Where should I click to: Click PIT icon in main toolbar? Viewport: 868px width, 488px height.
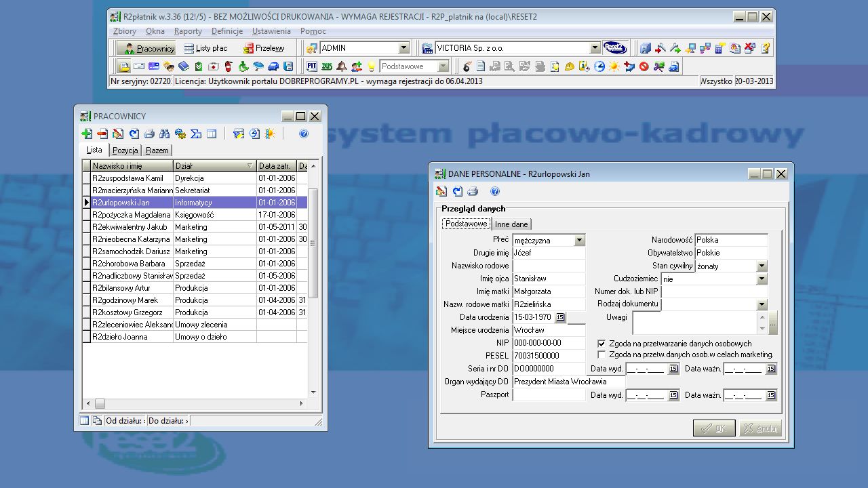(x=312, y=66)
